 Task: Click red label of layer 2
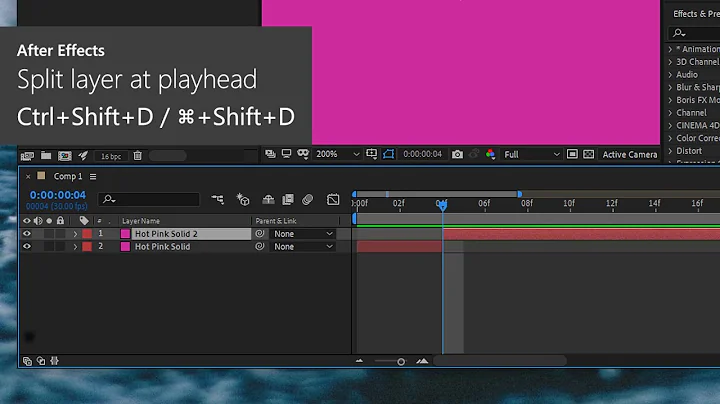click(x=87, y=247)
